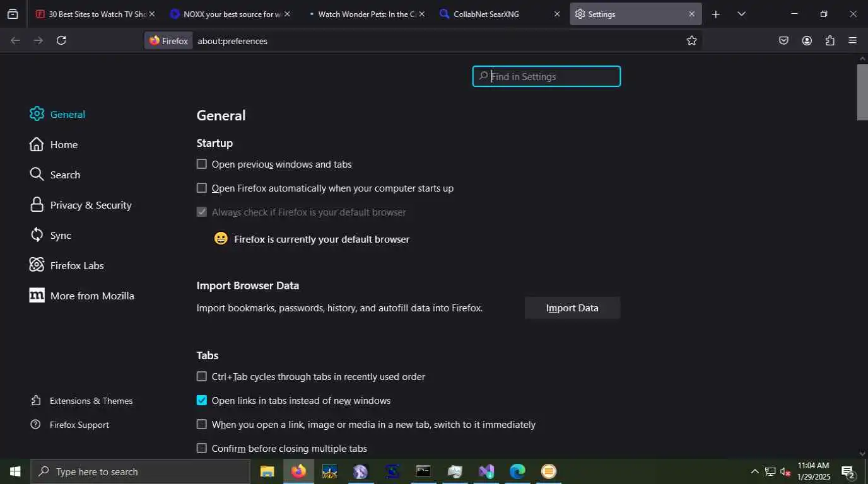The height and width of the screenshot is (484, 868).
Task: Open Visual Studio from the taskbar
Action: point(486,471)
